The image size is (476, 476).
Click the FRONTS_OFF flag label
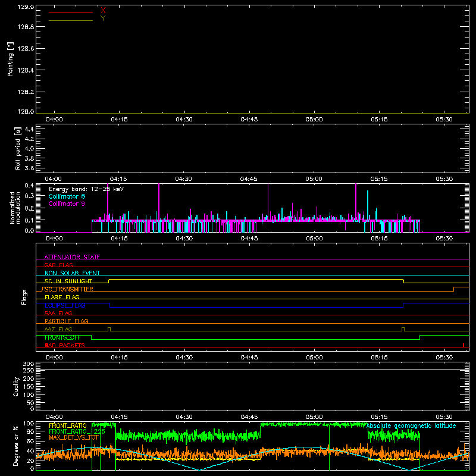click(62, 337)
